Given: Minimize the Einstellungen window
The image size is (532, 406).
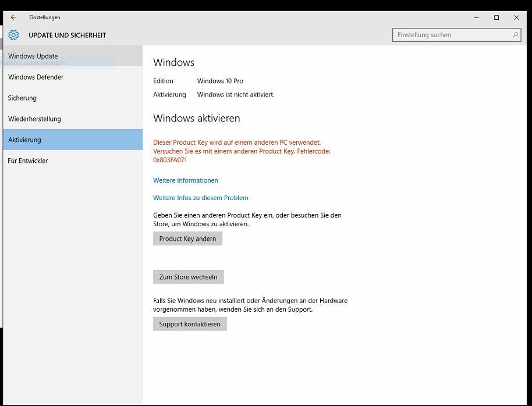Looking at the screenshot, I should 477,17.
